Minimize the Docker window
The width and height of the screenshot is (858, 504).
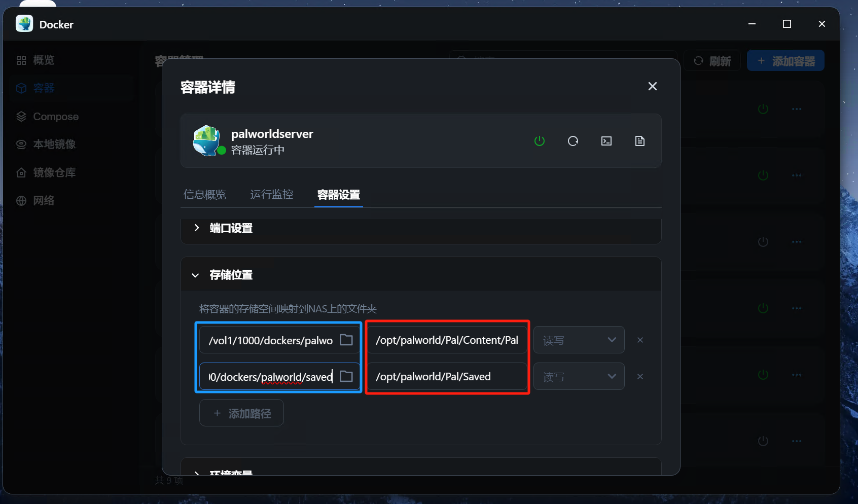[752, 24]
